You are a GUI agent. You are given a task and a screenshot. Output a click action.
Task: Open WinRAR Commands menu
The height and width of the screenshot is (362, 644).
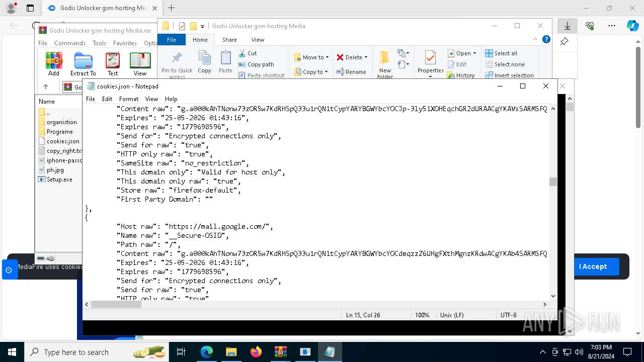click(70, 43)
